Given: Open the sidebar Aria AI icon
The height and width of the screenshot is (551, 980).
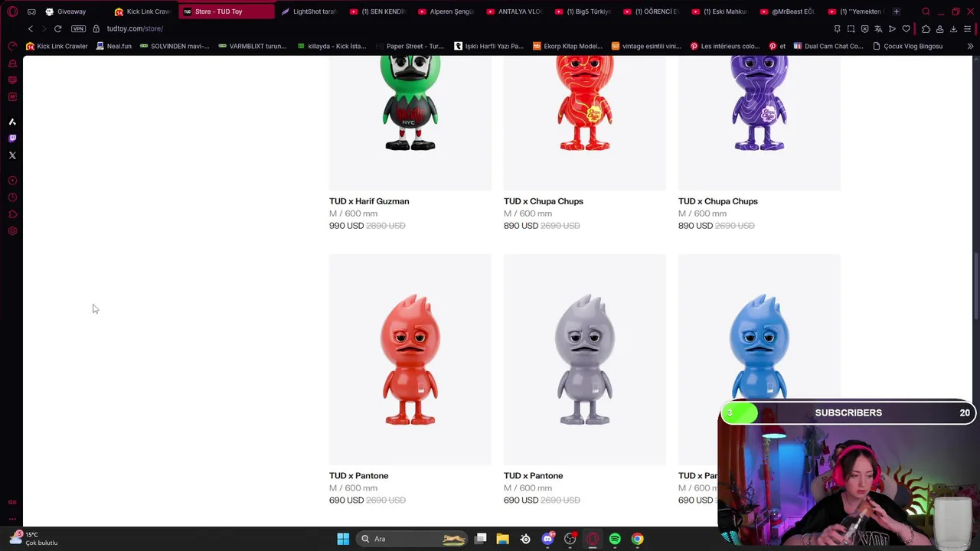Looking at the screenshot, I should point(12,122).
